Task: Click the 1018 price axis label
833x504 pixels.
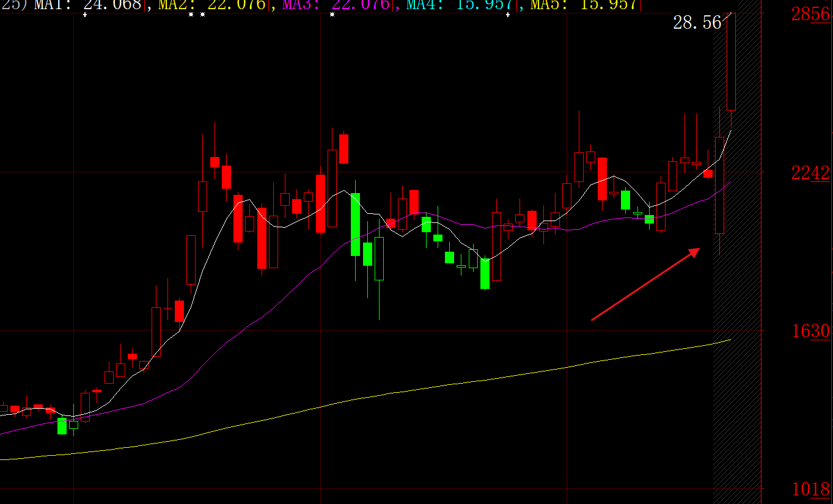Action: [x=810, y=489]
